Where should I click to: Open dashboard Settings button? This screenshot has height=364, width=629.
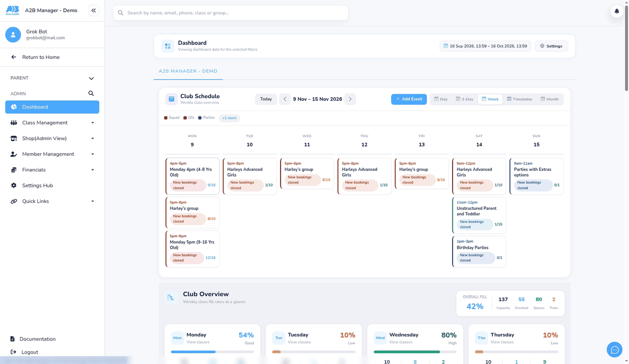tap(551, 46)
